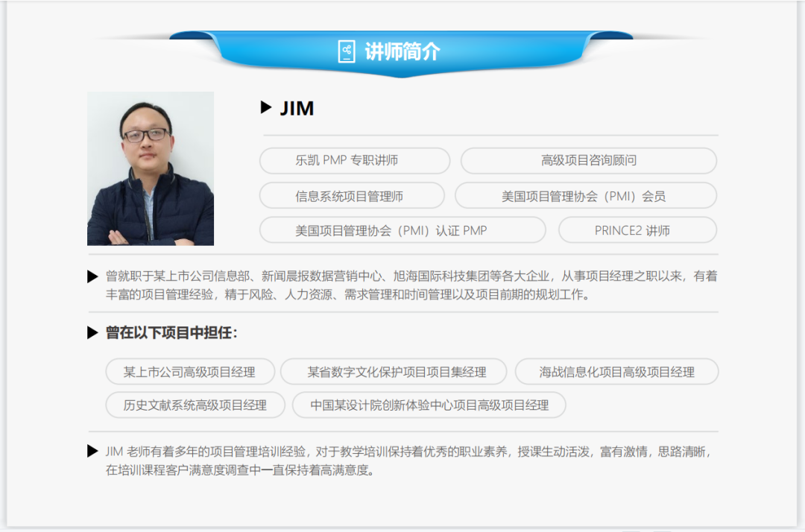Click triangle bullet before 曾就职于某上市公司 paragraph
The width and height of the screenshot is (805, 532).
coord(92,276)
